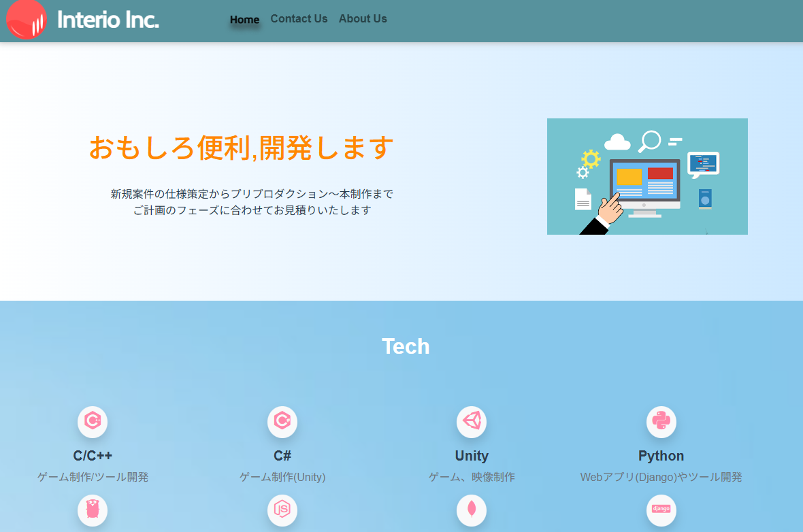The height and width of the screenshot is (532, 803).
Task: Click the C# icon
Action: pos(282,421)
